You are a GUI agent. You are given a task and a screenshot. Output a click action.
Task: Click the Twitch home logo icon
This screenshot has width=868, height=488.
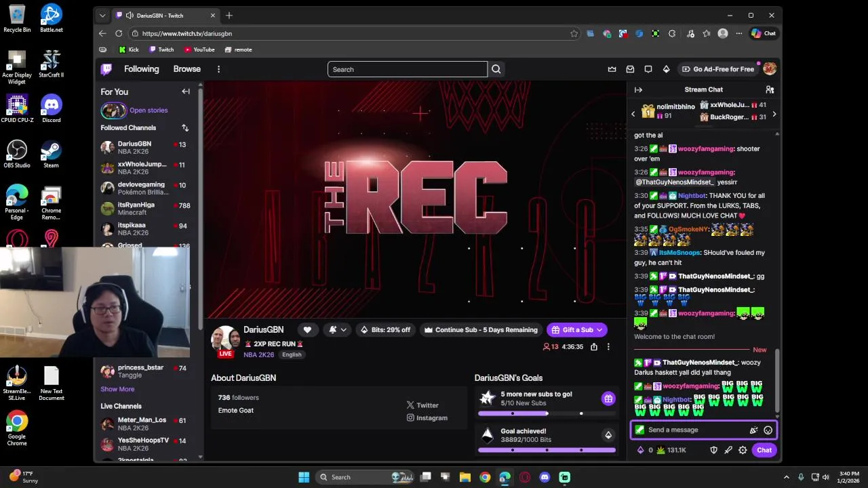[x=106, y=69]
